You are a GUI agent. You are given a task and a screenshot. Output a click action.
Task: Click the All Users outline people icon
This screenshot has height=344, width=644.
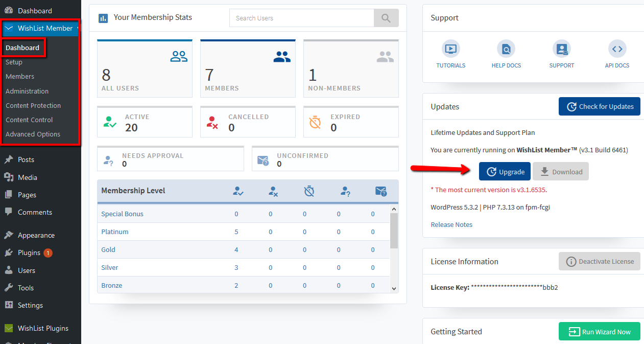tap(179, 57)
